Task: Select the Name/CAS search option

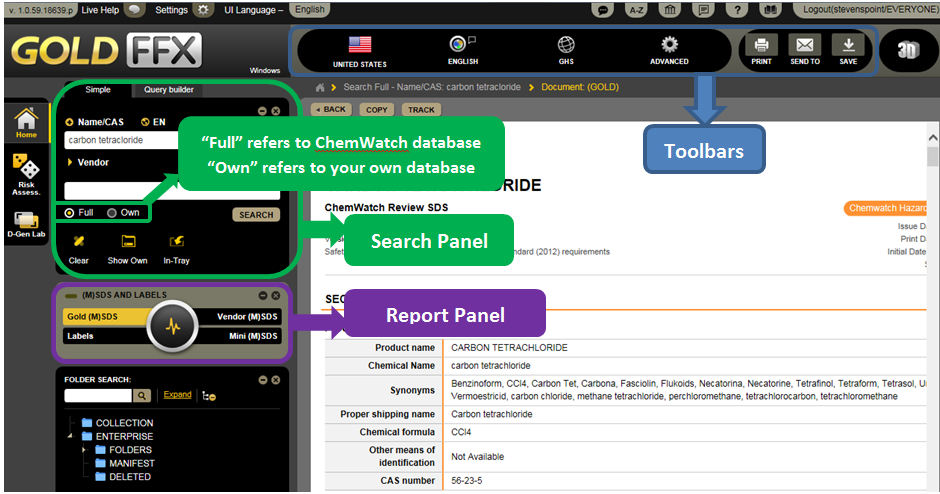Action: [x=69, y=122]
